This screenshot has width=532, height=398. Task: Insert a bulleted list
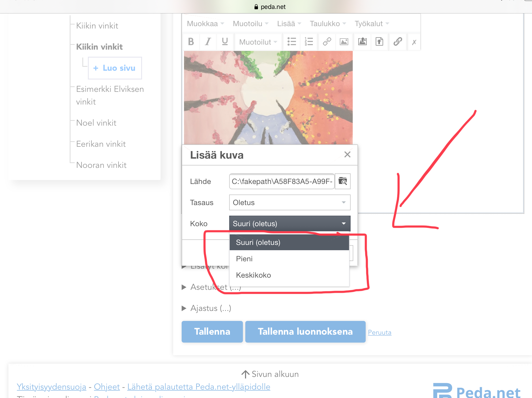[x=291, y=42]
